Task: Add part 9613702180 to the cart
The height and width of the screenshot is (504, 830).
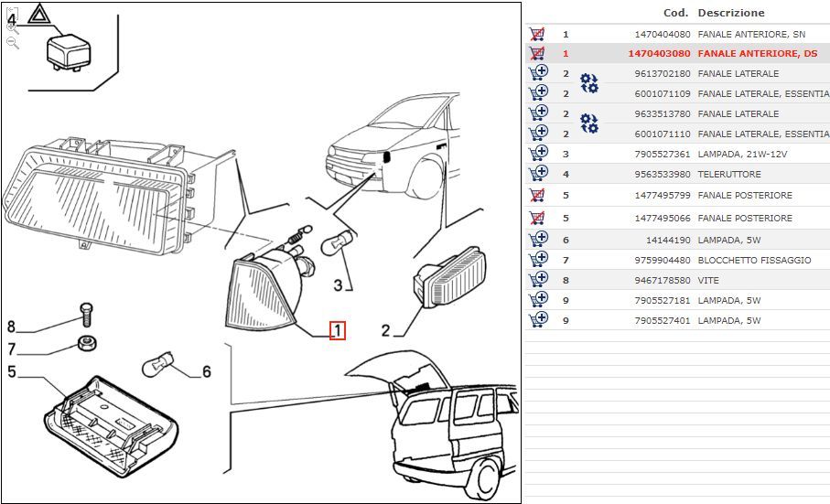Action: pos(538,72)
